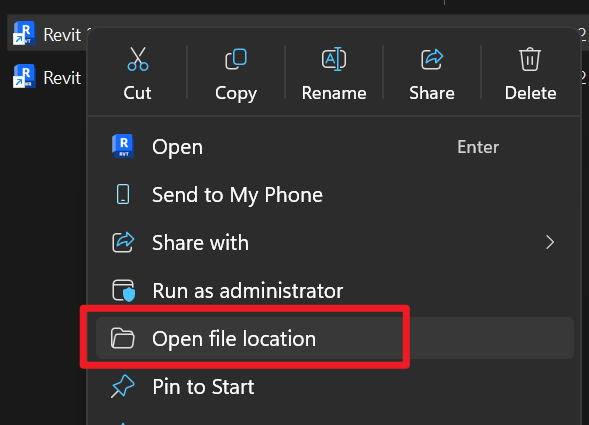Click the Rename icon
Viewport: 589px width, 425px height.
click(334, 59)
